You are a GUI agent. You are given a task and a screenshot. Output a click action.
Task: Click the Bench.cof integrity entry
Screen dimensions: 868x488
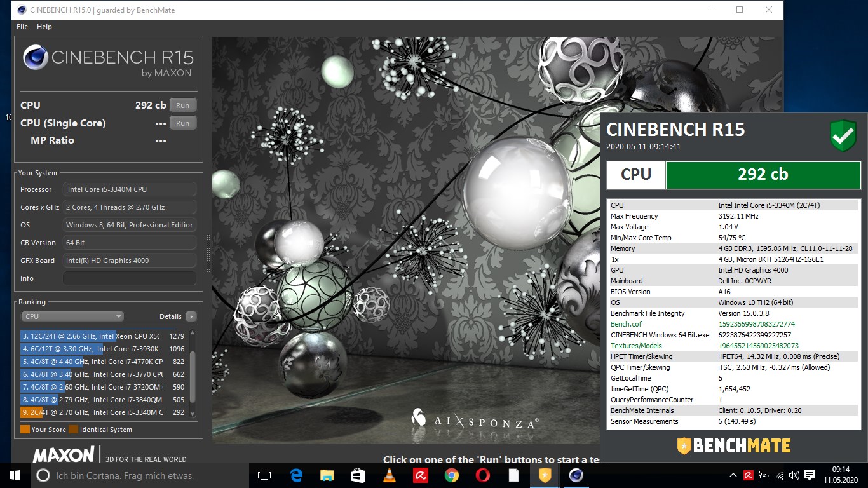[x=734, y=324]
